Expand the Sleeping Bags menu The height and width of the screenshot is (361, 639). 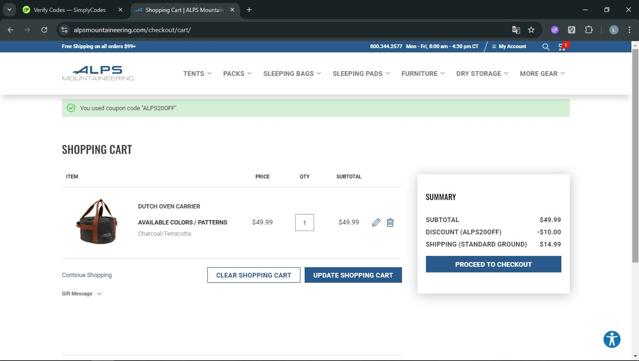[292, 74]
